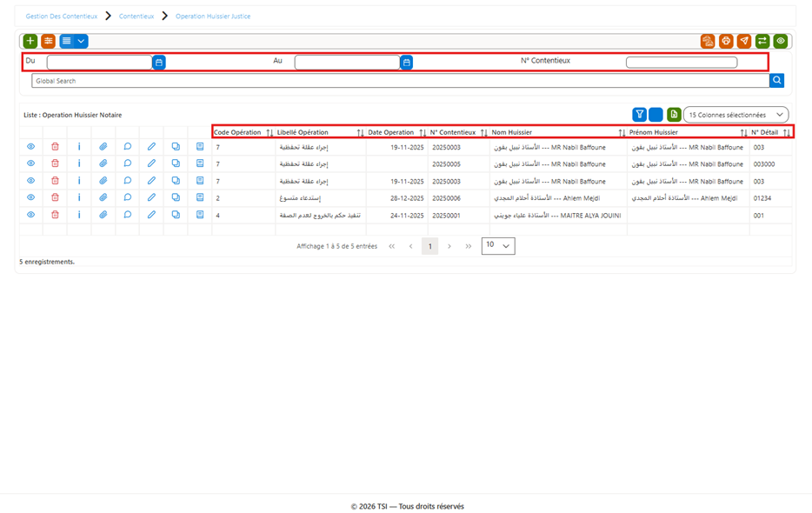This screenshot has height=513, width=812.
Task: Sort by N° Contentieux column header
Action: (483, 133)
